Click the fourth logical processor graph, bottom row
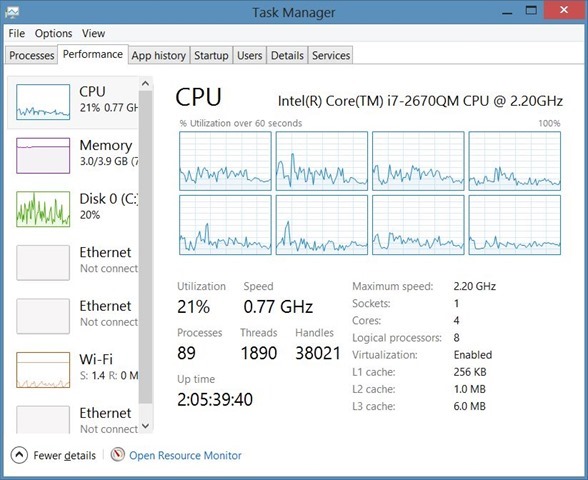The height and width of the screenshot is (480, 588). [x=514, y=225]
